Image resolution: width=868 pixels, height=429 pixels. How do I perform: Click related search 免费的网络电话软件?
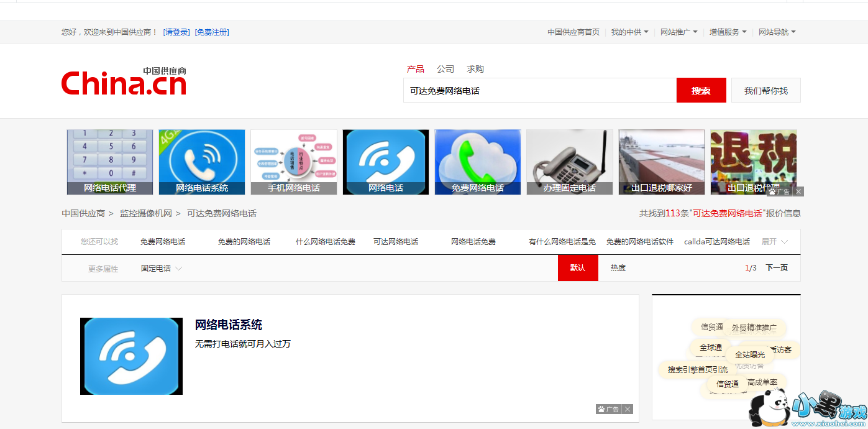click(x=640, y=241)
